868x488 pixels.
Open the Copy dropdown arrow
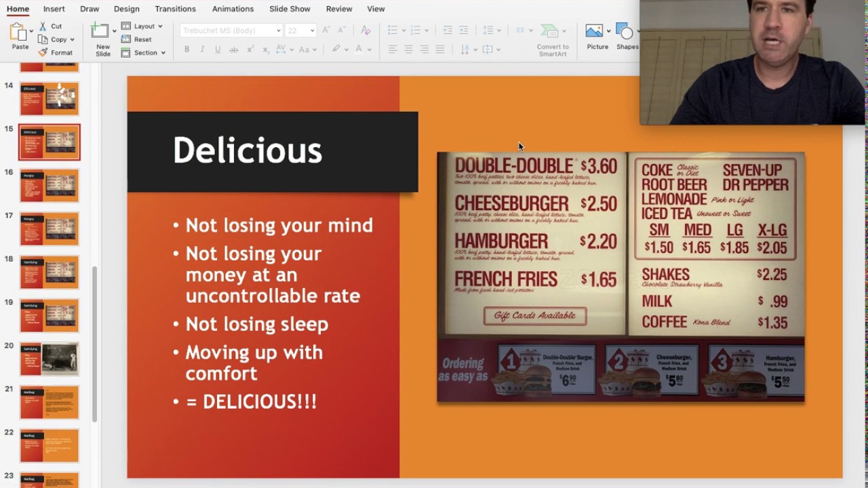point(72,39)
